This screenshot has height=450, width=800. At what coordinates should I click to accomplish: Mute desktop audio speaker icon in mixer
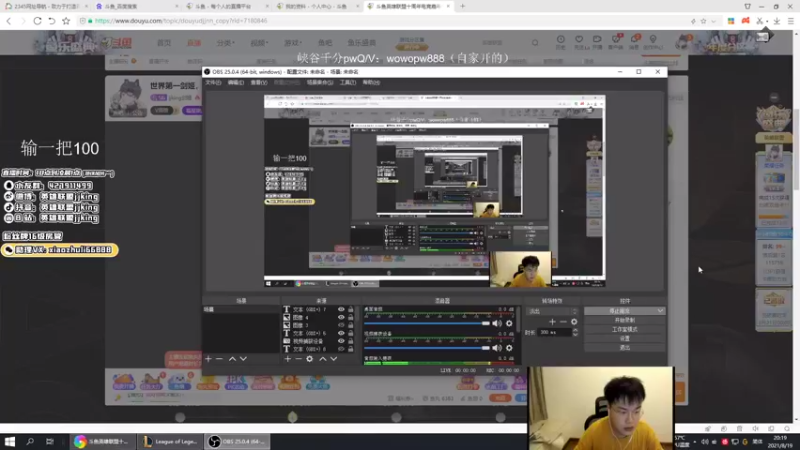click(x=497, y=323)
